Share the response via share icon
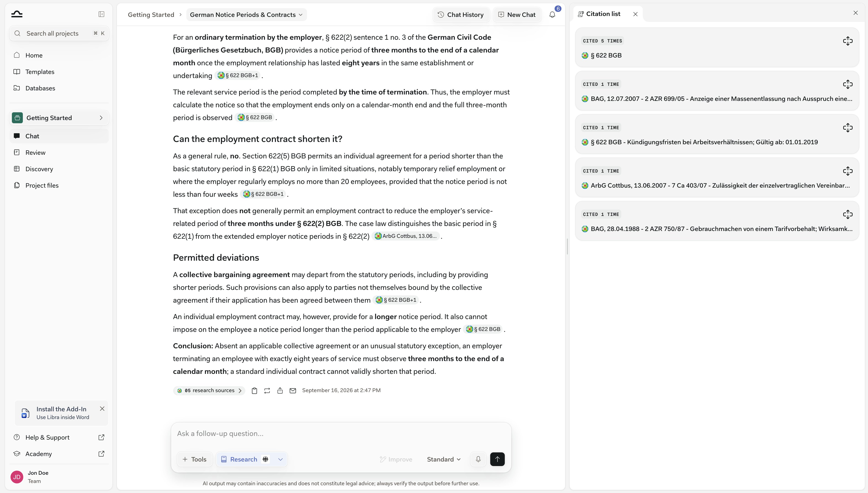The width and height of the screenshot is (868, 493). [x=280, y=391]
